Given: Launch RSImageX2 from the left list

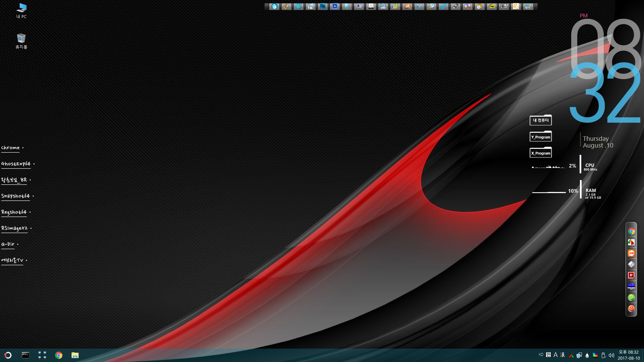Looking at the screenshot, I should [x=15, y=228].
